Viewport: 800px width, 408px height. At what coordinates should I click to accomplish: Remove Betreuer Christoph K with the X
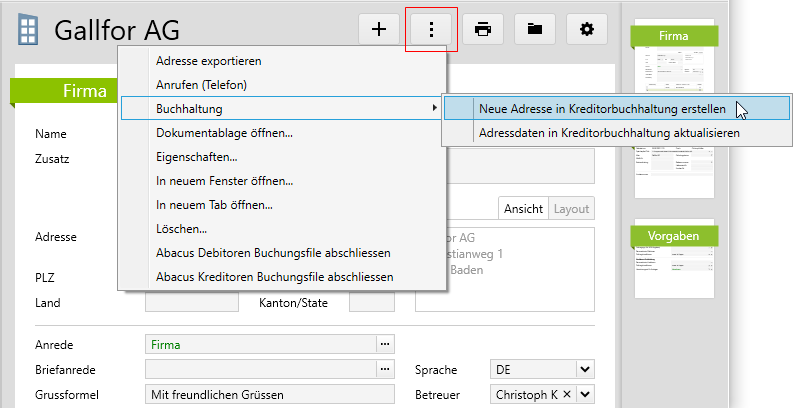565,395
